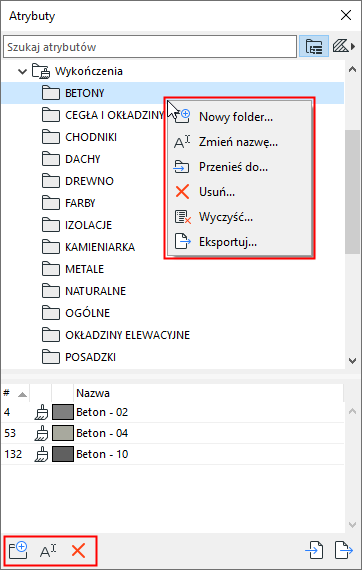Click the POSADZKI folder icon
The height and width of the screenshot is (570, 362).
pyautogui.click(x=51, y=357)
